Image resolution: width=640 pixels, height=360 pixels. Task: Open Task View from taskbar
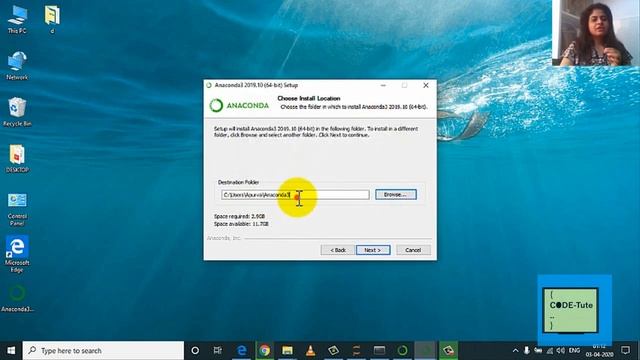click(x=218, y=350)
